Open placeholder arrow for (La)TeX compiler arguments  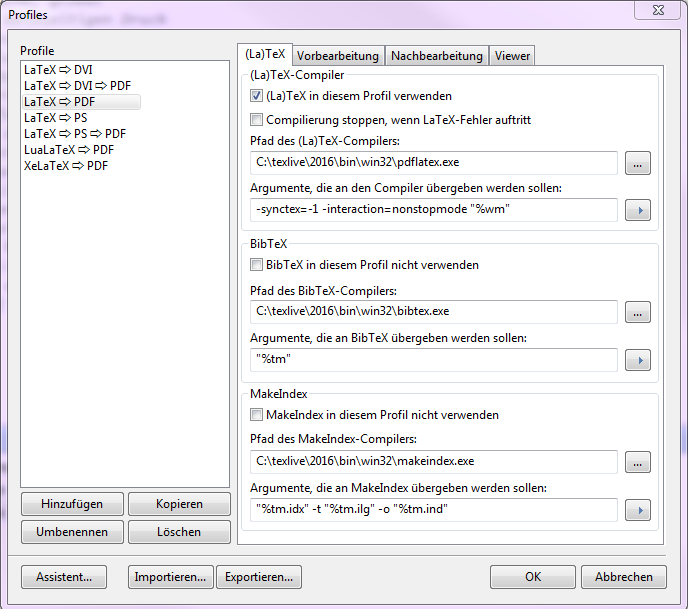point(638,210)
